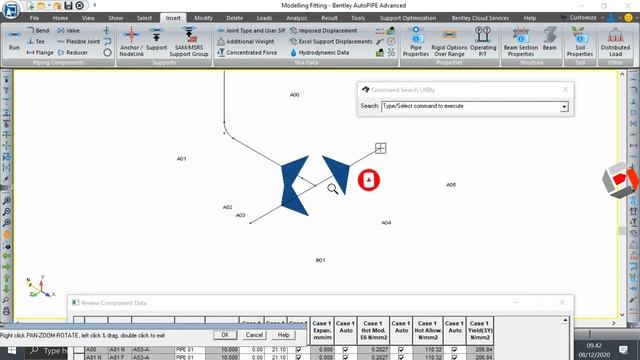Insert a Flange component
The image size is (640, 360).
(x=40, y=53)
